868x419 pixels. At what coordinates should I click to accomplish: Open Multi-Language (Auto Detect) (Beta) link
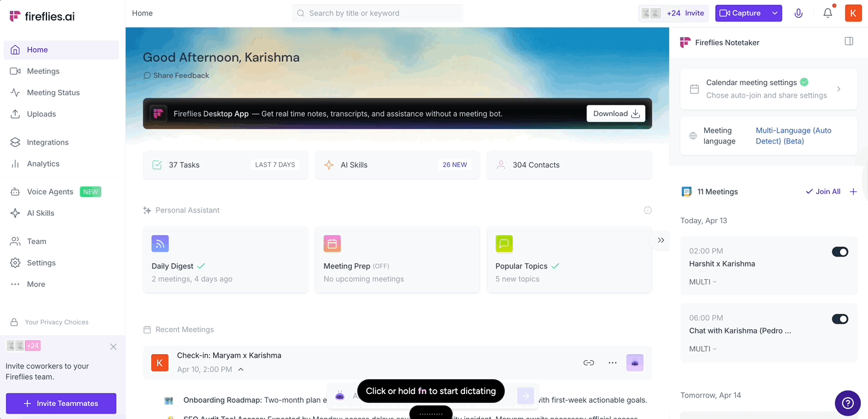(x=794, y=136)
